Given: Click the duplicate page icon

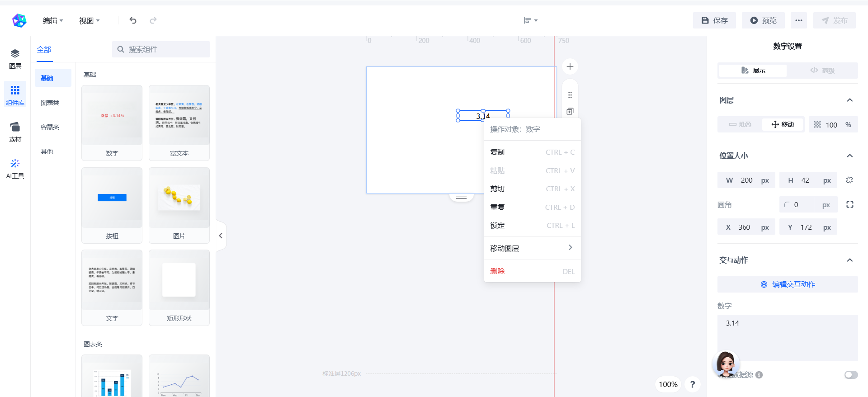Looking at the screenshot, I should tap(570, 111).
